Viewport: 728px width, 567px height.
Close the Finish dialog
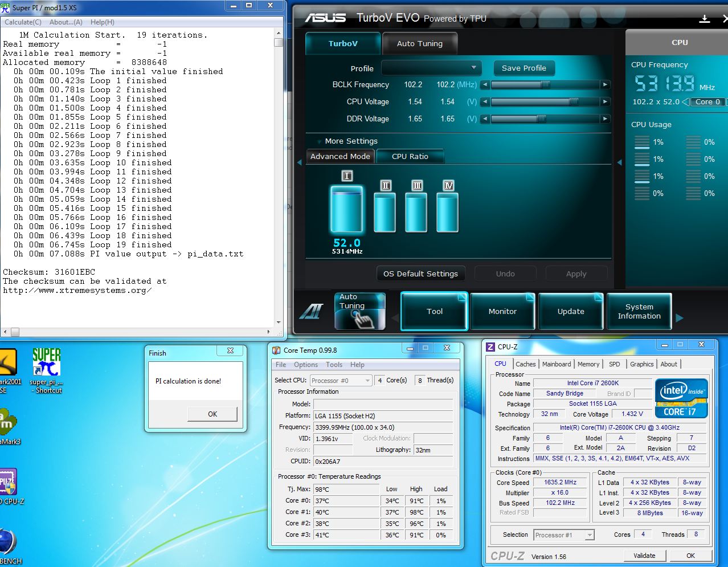coord(230,351)
